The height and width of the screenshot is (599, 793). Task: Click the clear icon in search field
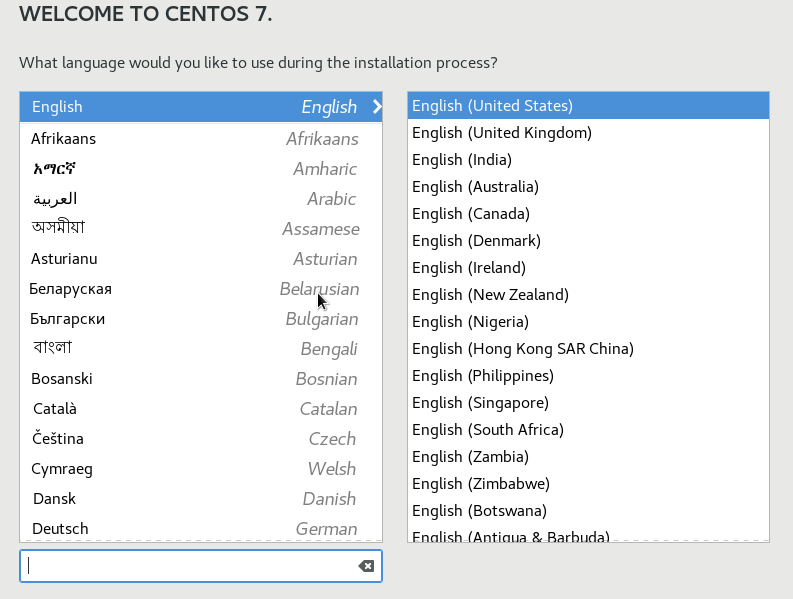366,566
